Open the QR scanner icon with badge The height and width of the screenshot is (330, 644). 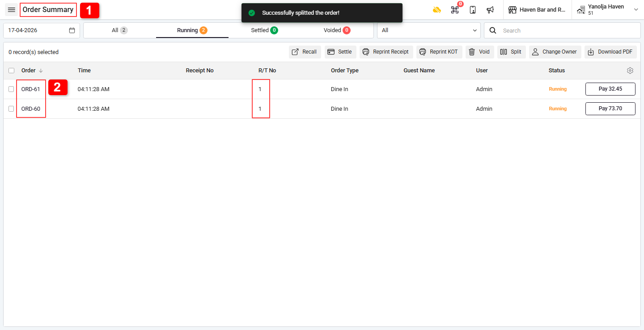pyautogui.click(x=455, y=10)
